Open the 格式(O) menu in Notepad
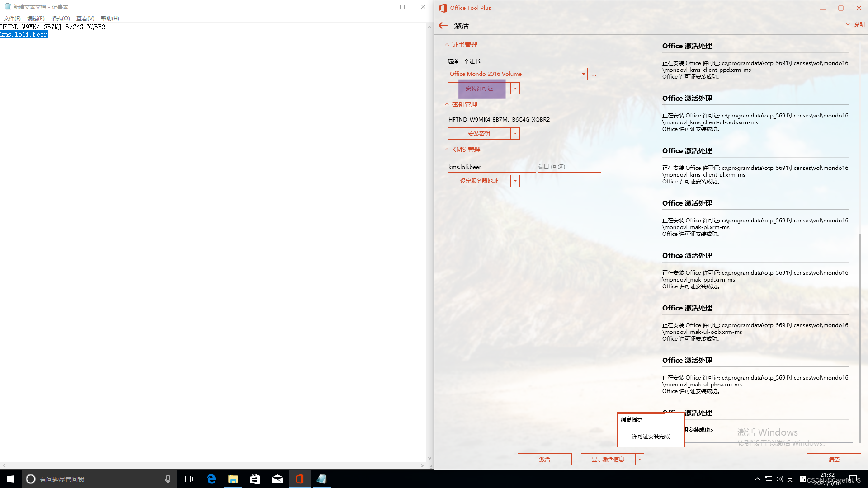 coord(60,19)
